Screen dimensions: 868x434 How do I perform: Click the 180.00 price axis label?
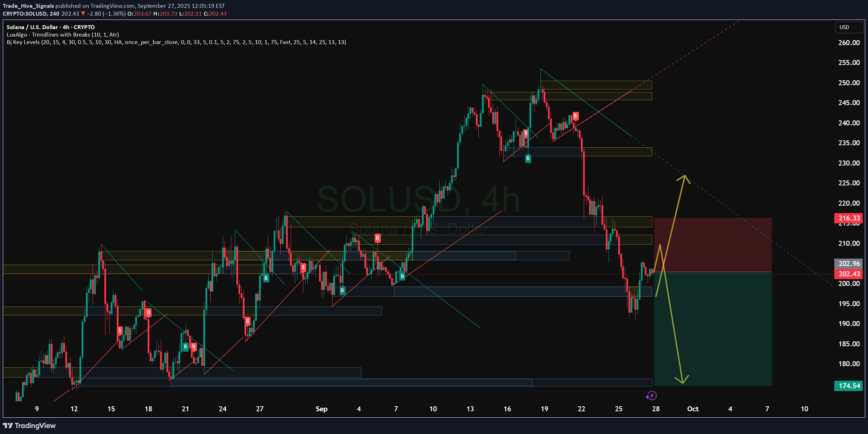pyautogui.click(x=849, y=364)
